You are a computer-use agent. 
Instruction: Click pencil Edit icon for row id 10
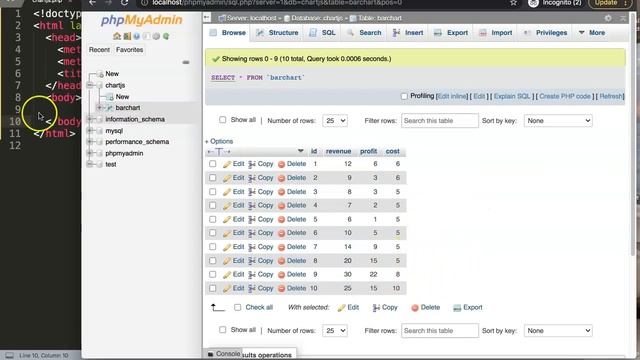coord(227,289)
